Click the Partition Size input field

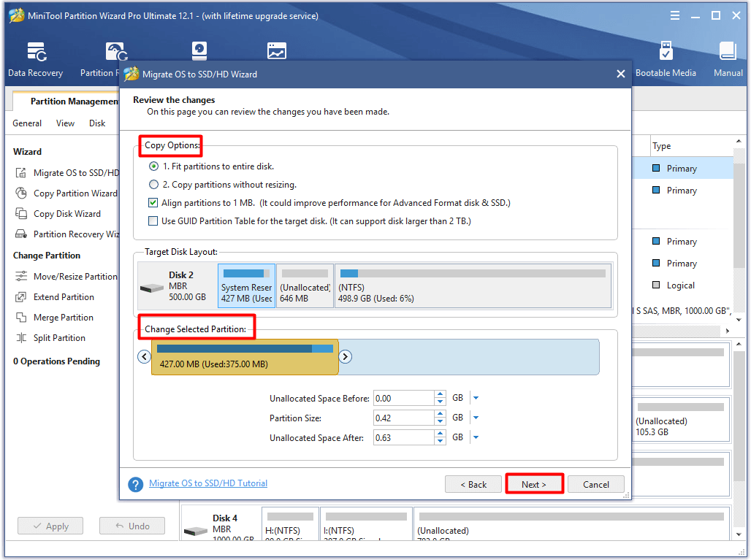pos(404,418)
